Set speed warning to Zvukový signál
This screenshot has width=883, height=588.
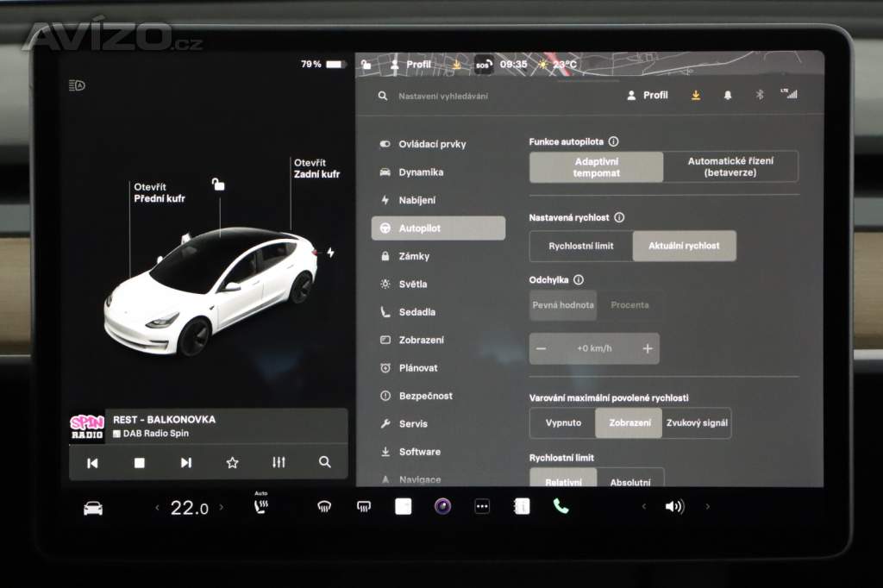[x=697, y=423]
